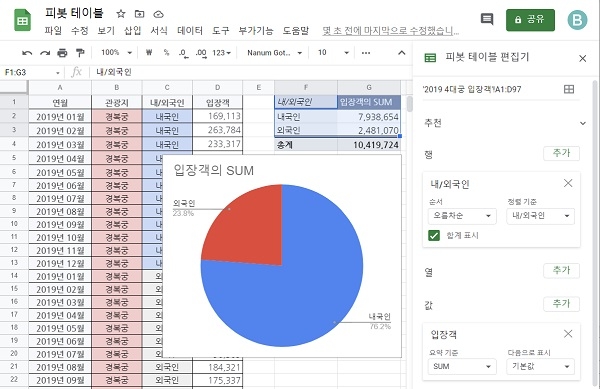Open the 삽입 menu
The width and height of the screenshot is (600, 389).
pos(132,31)
